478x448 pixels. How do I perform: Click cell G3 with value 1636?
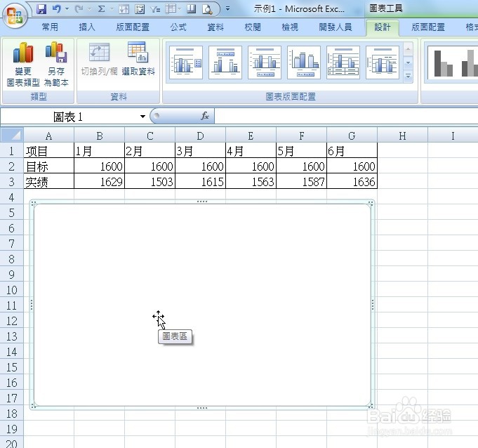point(352,181)
